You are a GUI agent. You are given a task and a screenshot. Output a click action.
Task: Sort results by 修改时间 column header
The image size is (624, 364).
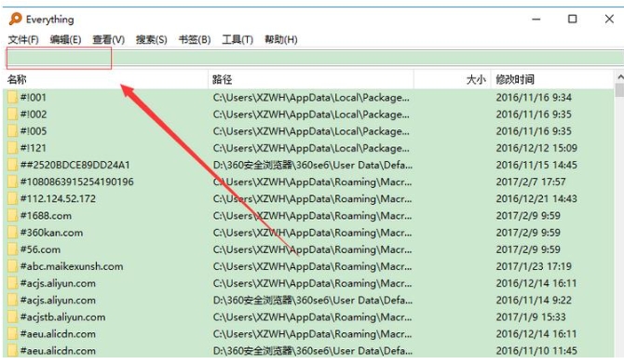coord(553,79)
